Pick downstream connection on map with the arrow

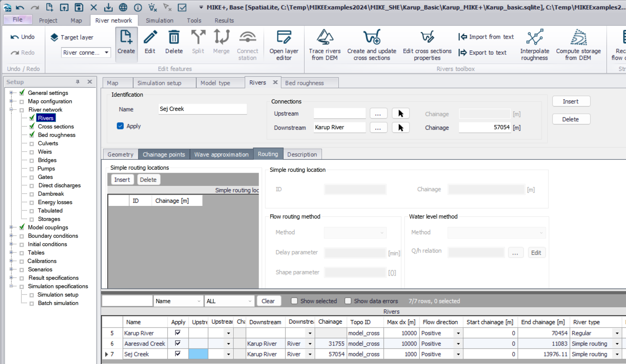[401, 127]
